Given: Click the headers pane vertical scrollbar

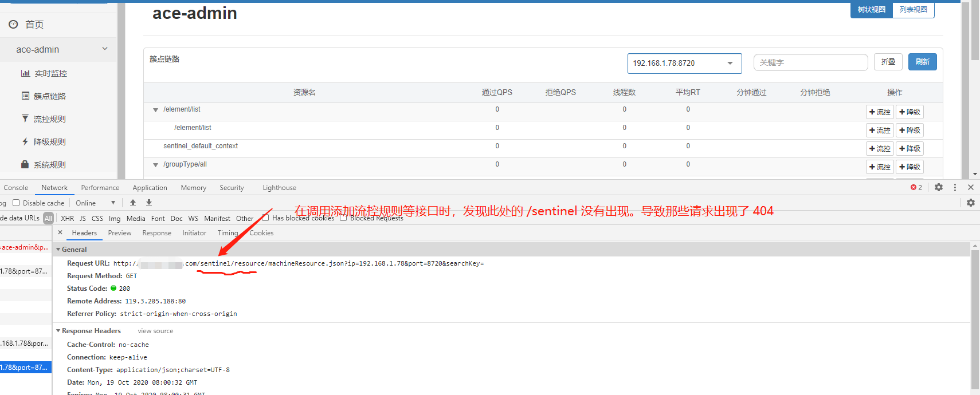Looking at the screenshot, I should point(975,318).
